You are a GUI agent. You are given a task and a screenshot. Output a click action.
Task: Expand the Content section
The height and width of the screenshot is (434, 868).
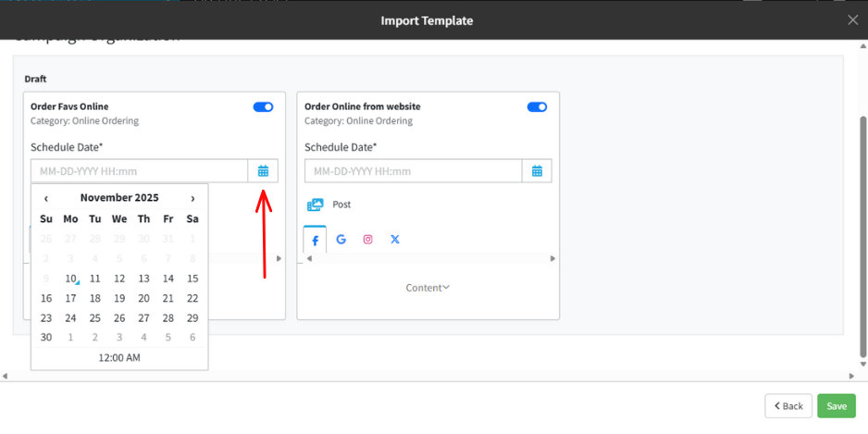pyautogui.click(x=428, y=288)
